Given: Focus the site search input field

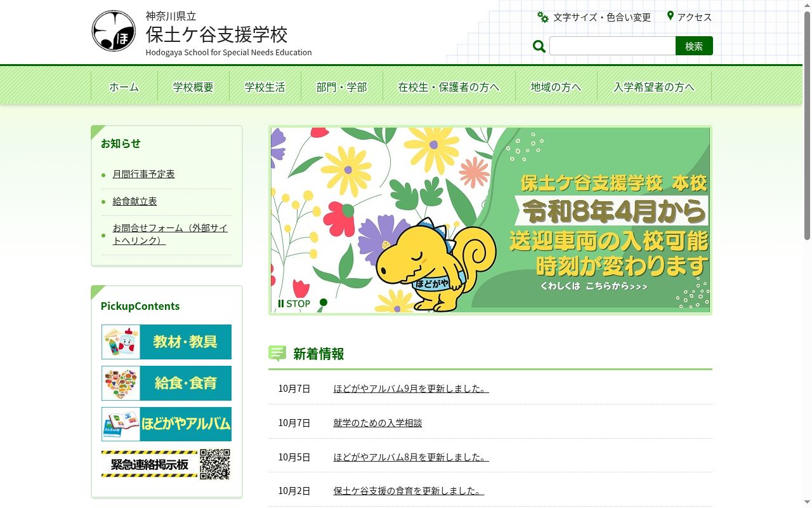Looking at the screenshot, I should click(x=613, y=46).
